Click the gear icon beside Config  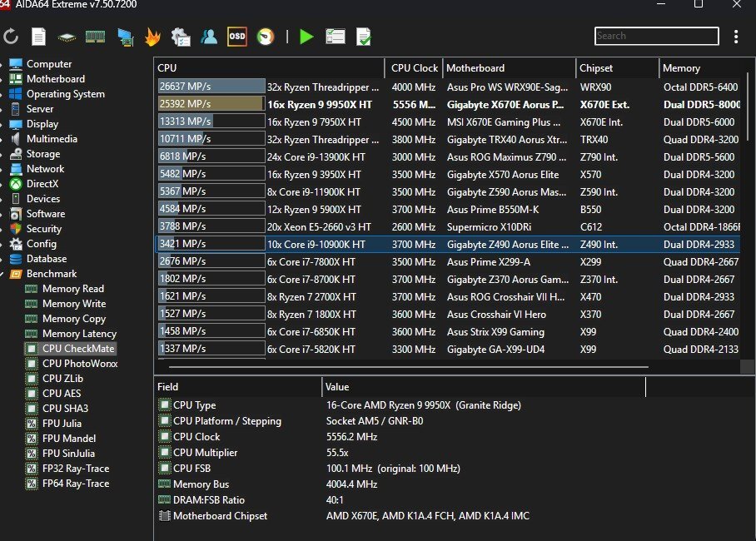16,244
